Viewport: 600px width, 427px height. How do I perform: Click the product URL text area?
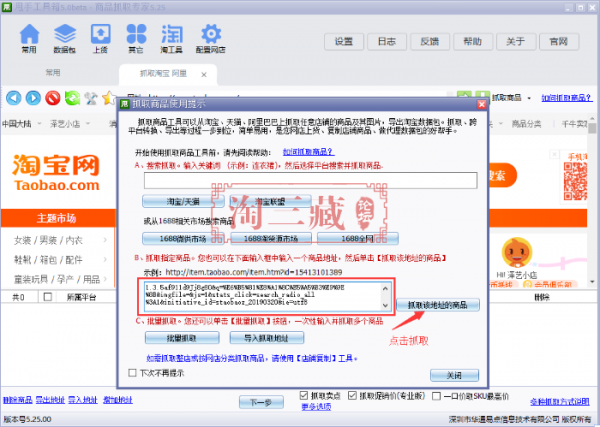(x=267, y=296)
